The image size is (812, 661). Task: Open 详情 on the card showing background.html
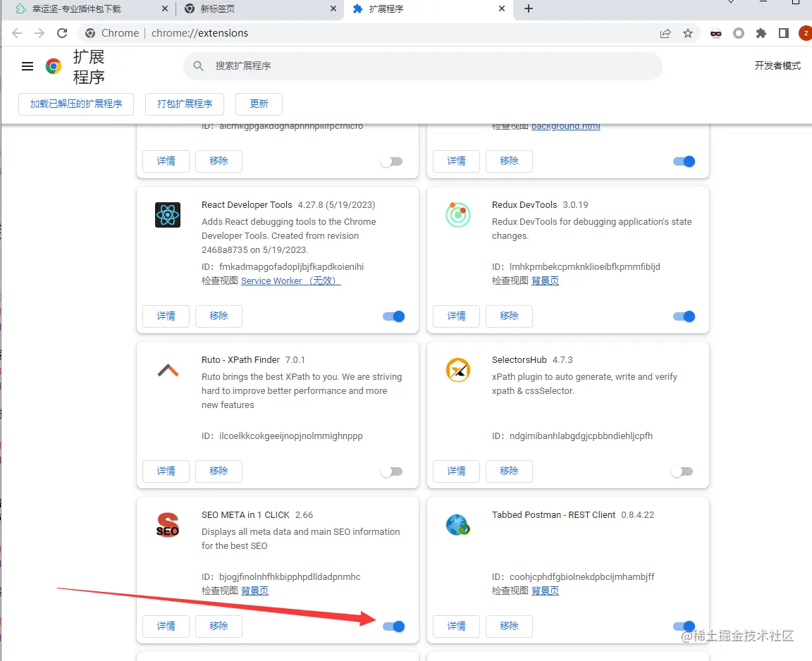click(x=457, y=161)
